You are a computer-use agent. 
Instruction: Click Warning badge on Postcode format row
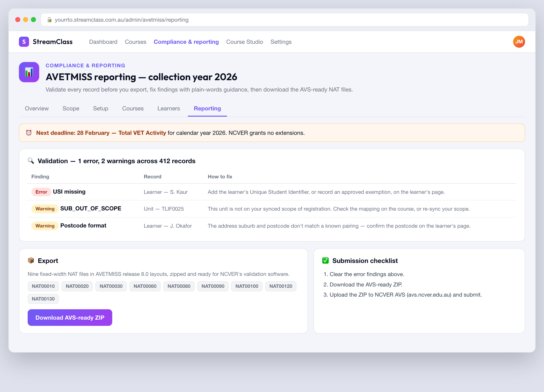click(45, 226)
